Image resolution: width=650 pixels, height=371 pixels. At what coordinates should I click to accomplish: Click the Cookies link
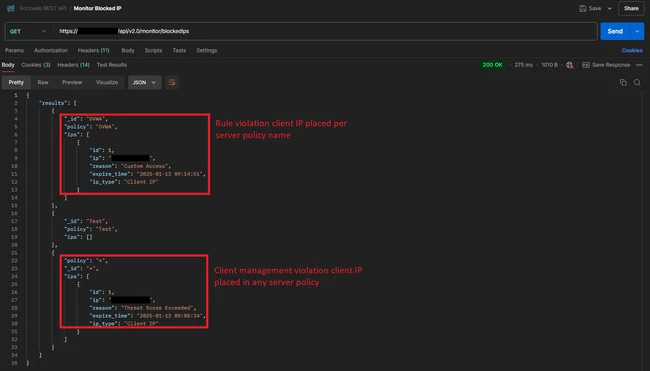coord(632,50)
